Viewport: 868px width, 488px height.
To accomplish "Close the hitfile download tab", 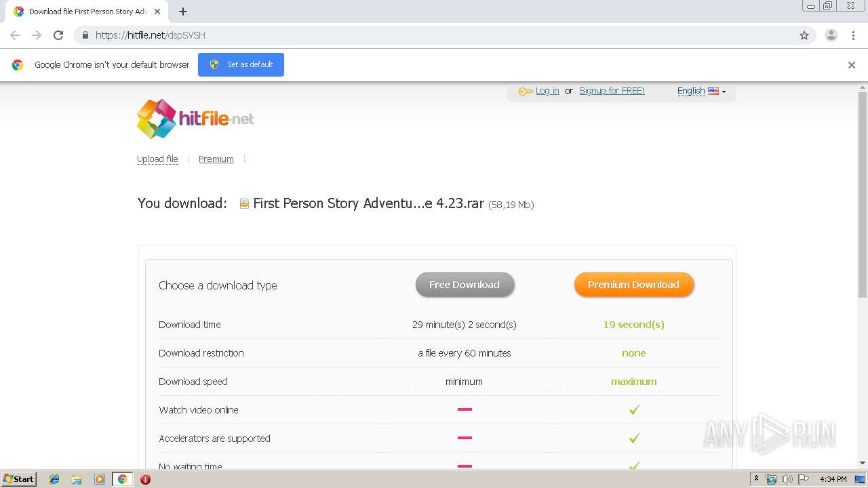I will pos(157,12).
